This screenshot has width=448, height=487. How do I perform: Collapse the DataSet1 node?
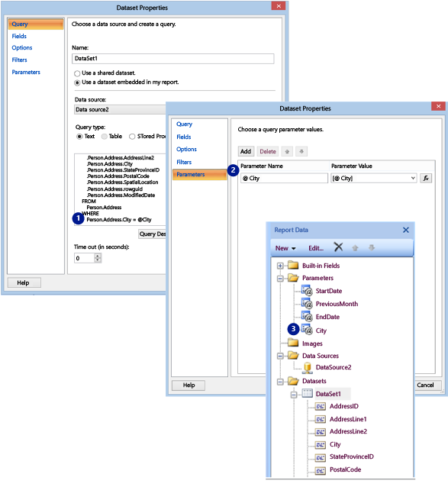294,395
